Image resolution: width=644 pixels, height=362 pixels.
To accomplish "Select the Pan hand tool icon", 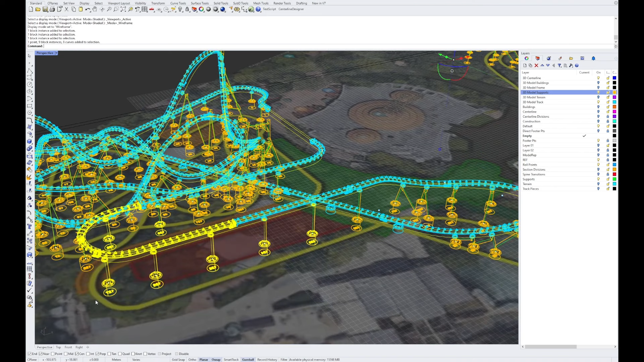I will 95,9.
